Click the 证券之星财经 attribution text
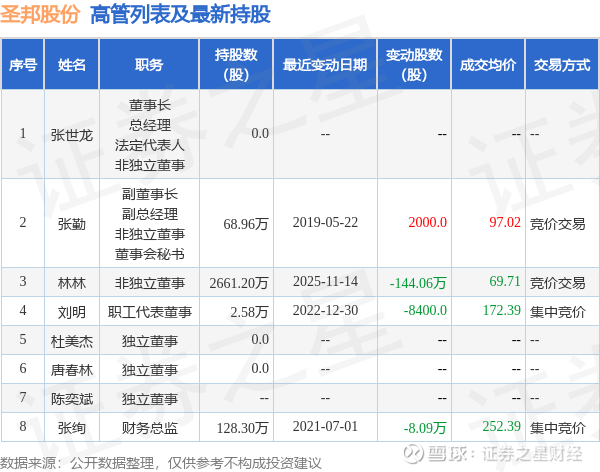 point(532,454)
